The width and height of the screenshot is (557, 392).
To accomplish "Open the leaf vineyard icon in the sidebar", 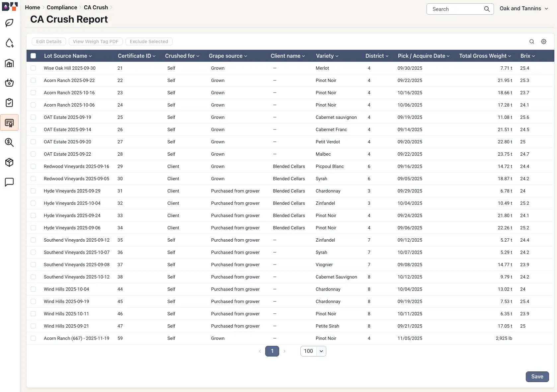I will tap(9, 23).
